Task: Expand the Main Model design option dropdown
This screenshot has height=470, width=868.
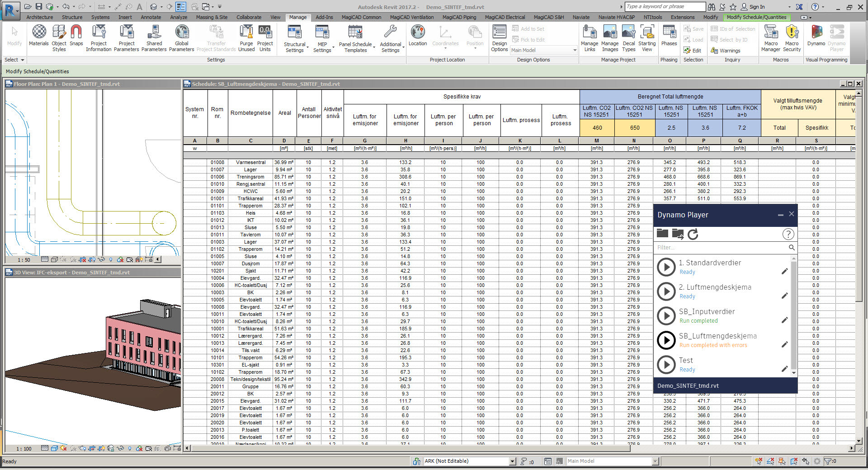Action: click(575, 50)
